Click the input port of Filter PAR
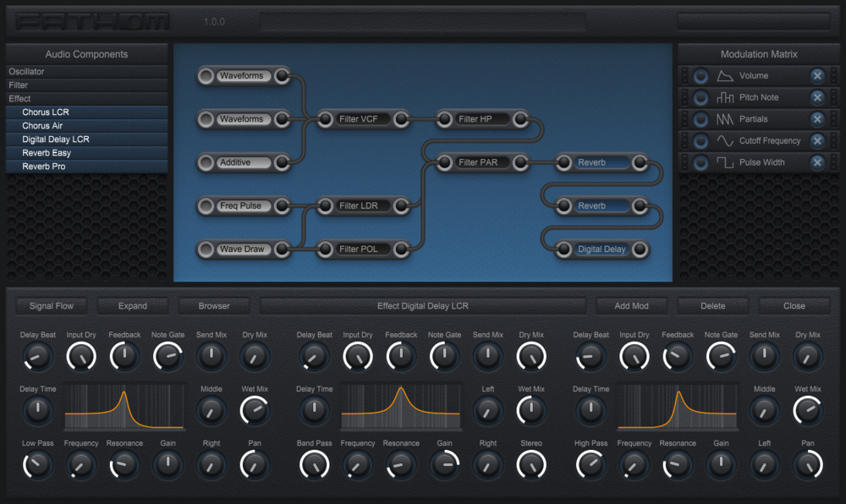 point(445,162)
